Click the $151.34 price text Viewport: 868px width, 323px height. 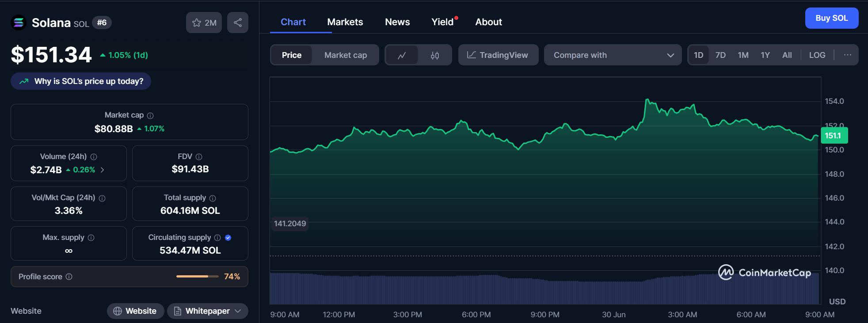[x=51, y=55]
